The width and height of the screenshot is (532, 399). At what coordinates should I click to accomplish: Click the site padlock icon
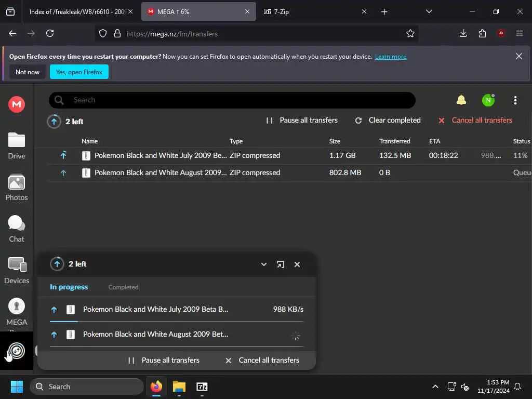(x=117, y=34)
